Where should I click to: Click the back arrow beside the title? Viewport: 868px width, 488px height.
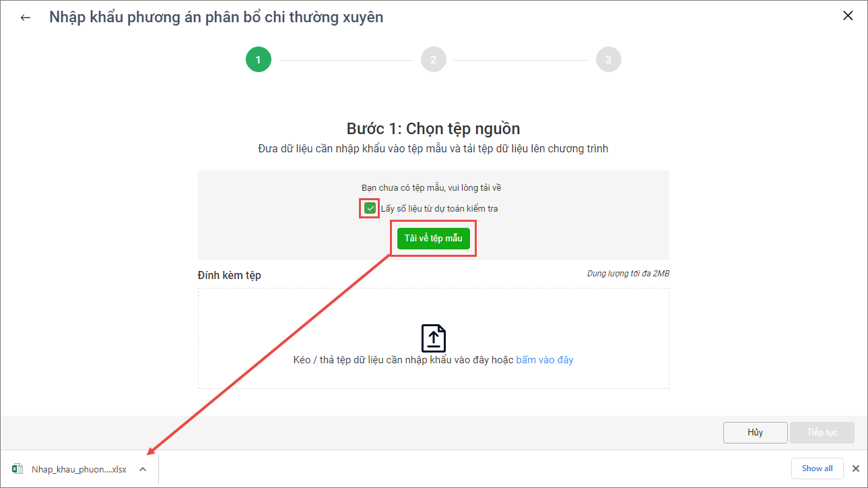26,18
